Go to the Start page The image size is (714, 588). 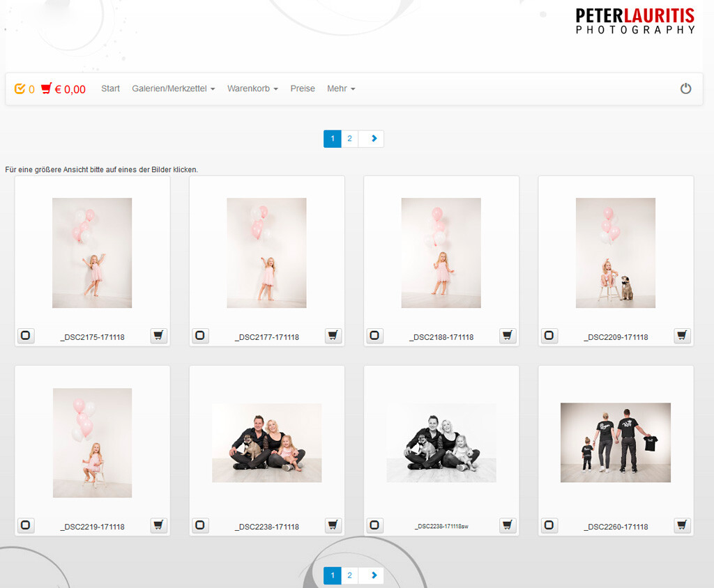[110, 88]
